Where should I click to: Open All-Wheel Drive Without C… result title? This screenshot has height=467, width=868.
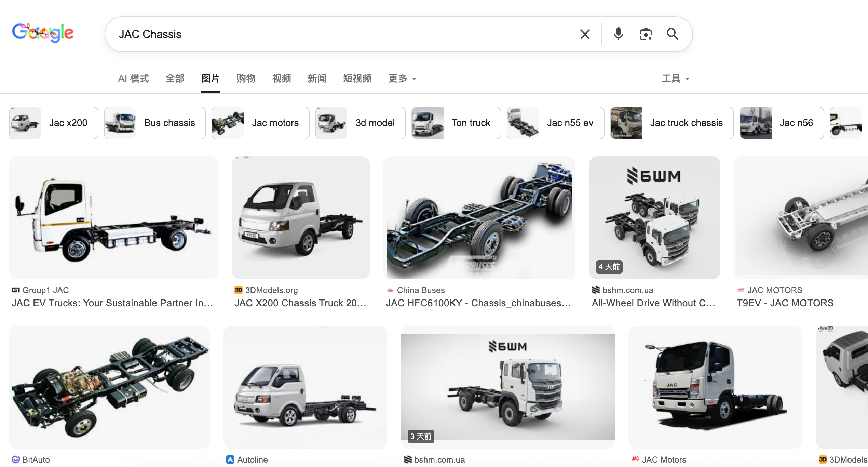click(654, 303)
